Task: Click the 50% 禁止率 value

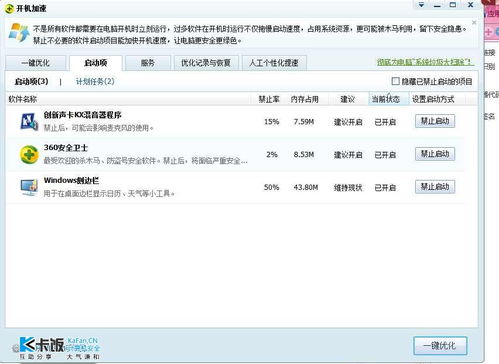Action: pos(271,187)
